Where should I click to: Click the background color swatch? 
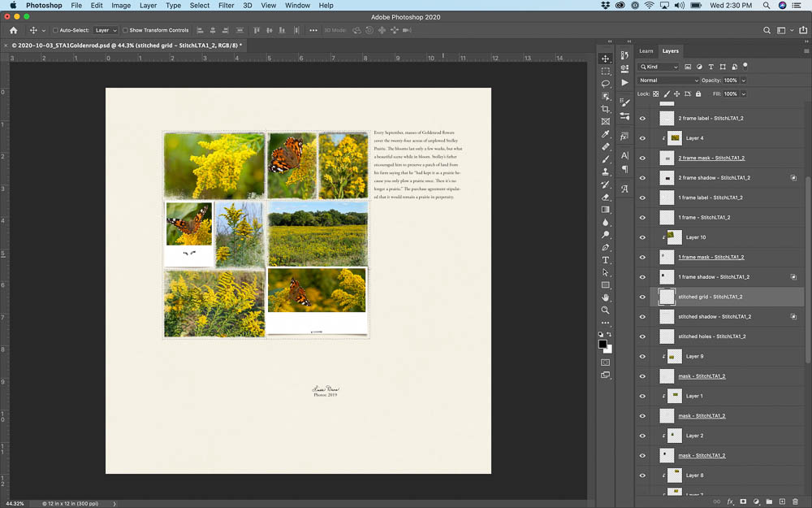click(x=609, y=350)
